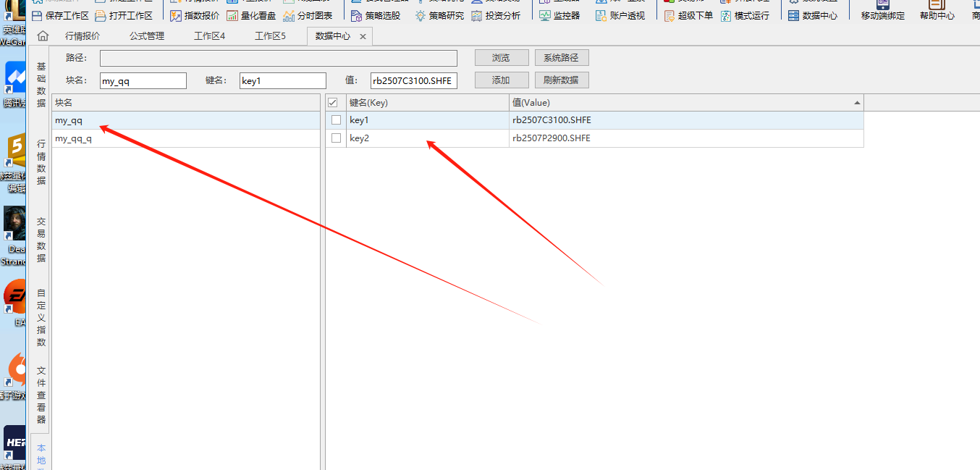Click the 路径 input field

[279, 59]
